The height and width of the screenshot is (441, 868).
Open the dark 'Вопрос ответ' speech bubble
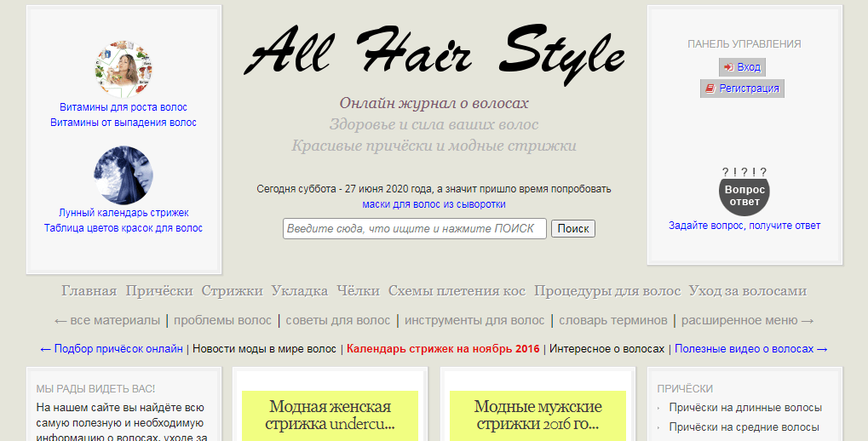(x=744, y=195)
